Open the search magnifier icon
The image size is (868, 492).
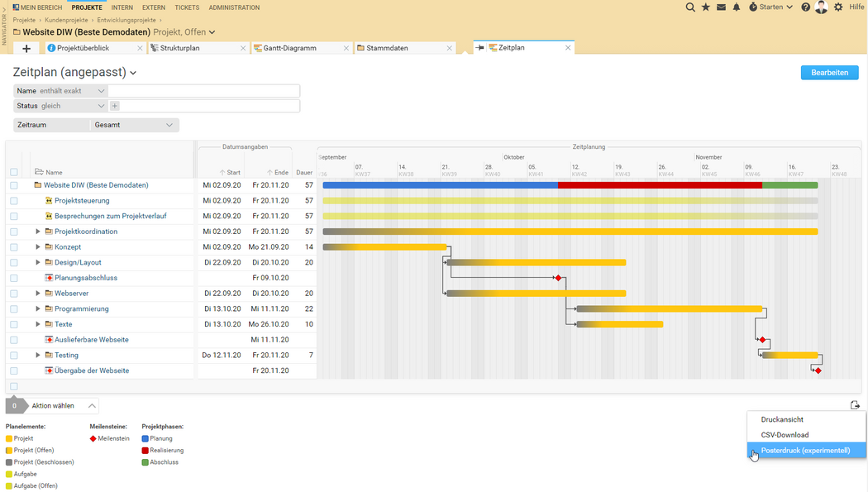[690, 7]
